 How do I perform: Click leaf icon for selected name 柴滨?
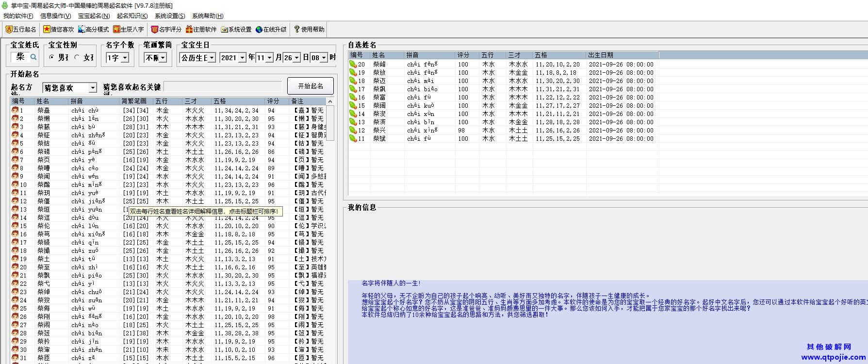[x=353, y=122]
